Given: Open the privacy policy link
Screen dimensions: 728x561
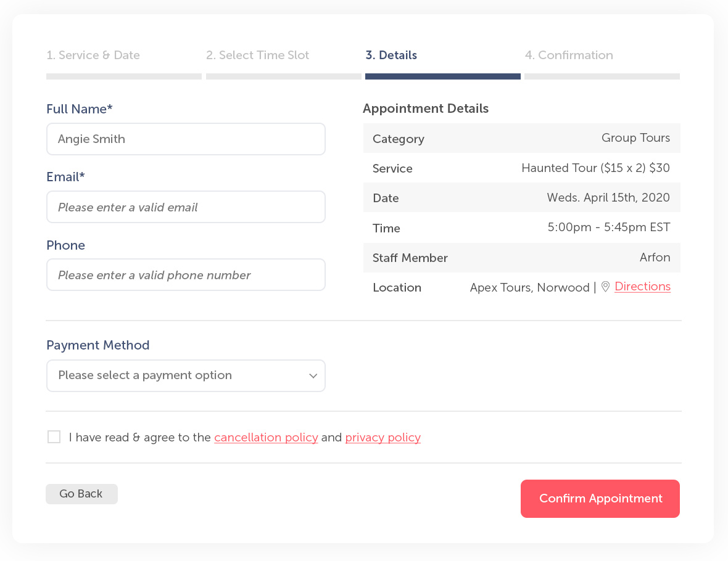Looking at the screenshot, I should pyautogui.click(x=383, y=438).
